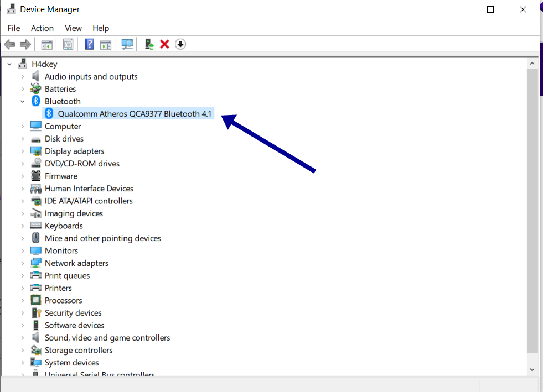Open the File menu
The height and width of the screenshot is (392, 543).
pyautogui.click(x=13, y=28)
